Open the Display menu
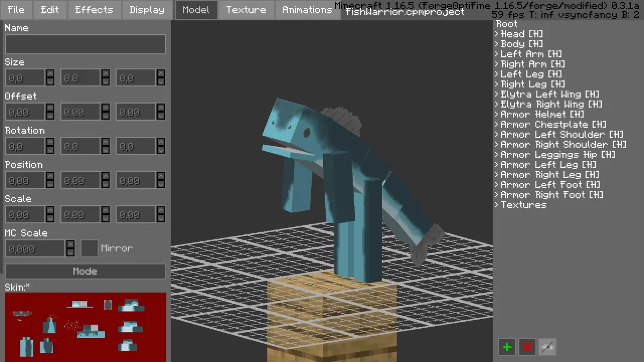Image resolution: width=644 pixels, height=362 pixels. pyautogui.click(x=147, y=10)
